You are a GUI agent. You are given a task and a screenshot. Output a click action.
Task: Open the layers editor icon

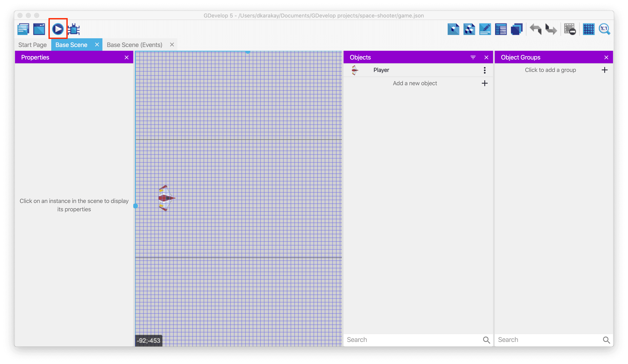pos(517,29)
